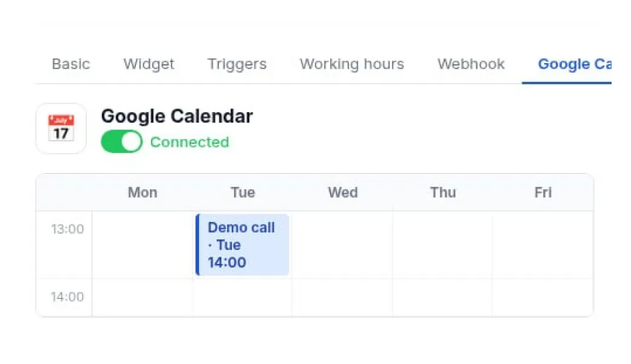Select the Google Calendar tab
This screenshot has height=364, width=631.
[574, 64]
